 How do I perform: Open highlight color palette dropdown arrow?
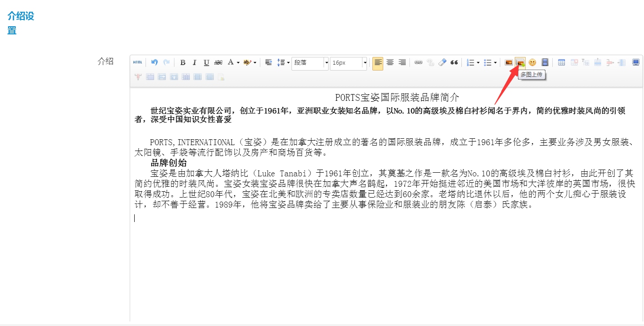point(254,62)
